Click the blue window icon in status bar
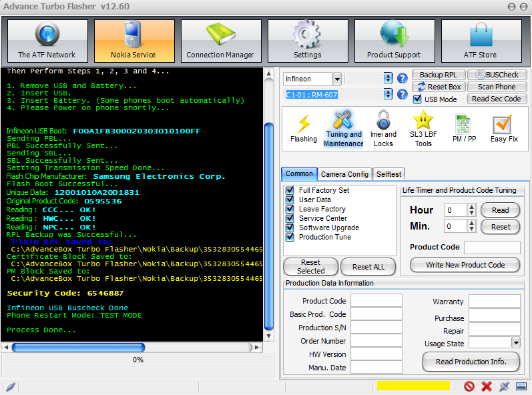This screenshot has width=532, height=395. click(x=521, y=386)
